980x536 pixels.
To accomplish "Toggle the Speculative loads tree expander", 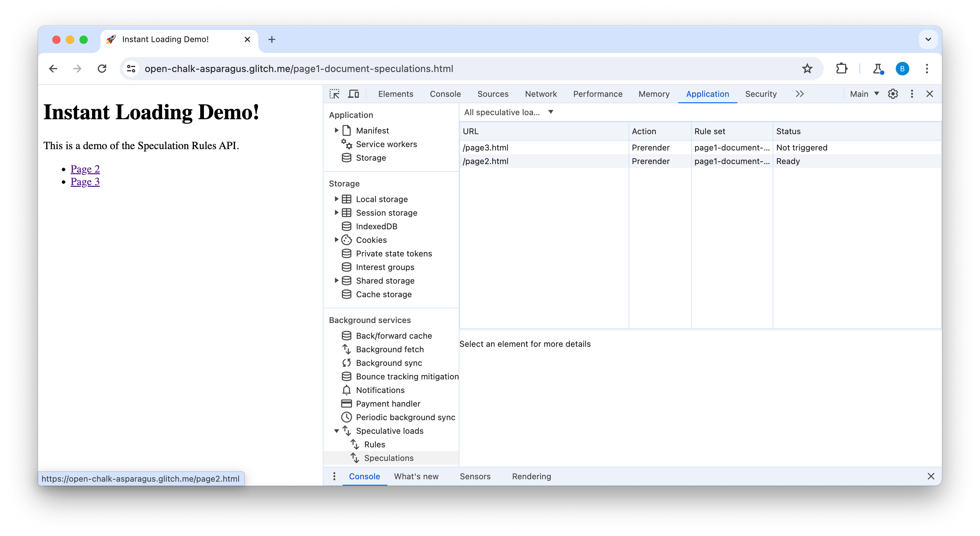I will pyautogui.click(x=336, y=431).
